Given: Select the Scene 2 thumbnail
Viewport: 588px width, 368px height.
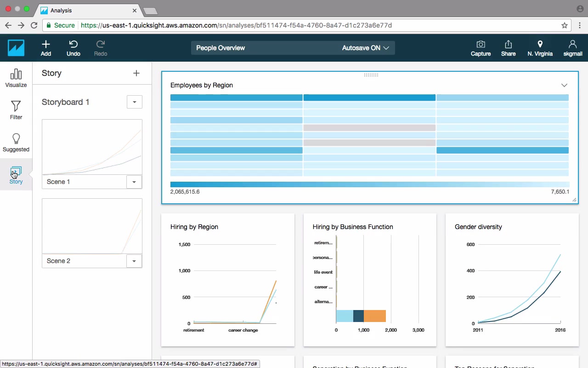Looking at the screenshot, I should [92, 226].
